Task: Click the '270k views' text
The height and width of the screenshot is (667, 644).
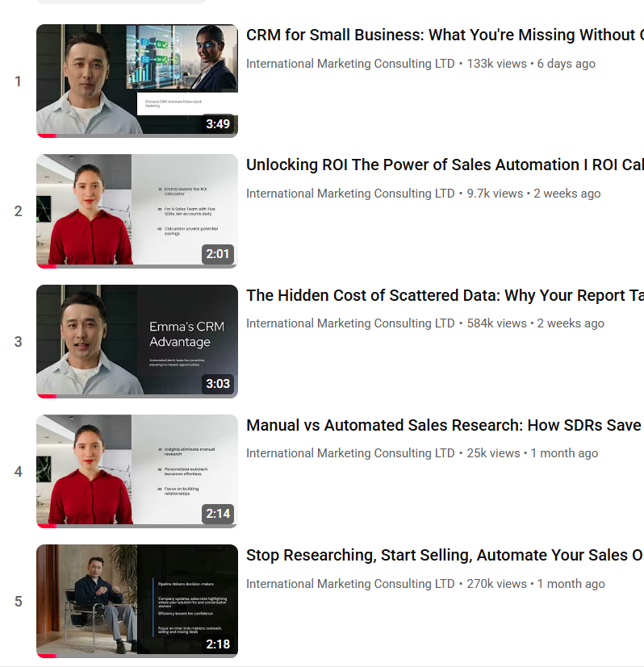Action: click(x=497, y=584)
